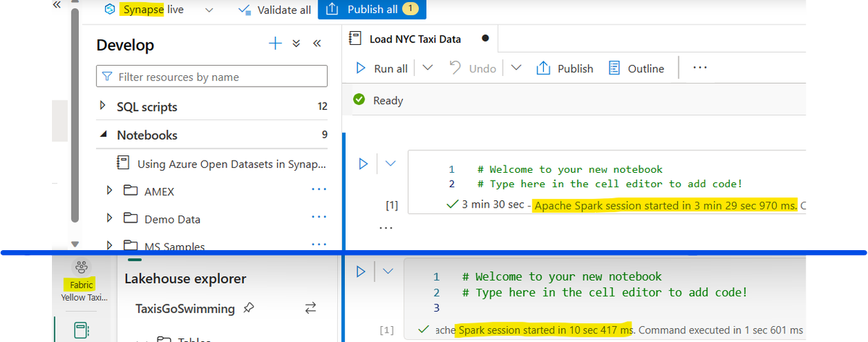The width and height of the screenshot is (868, 342).
Task: Select the TaxisGoSwimming lakehouse name
Action: [185, 309]
